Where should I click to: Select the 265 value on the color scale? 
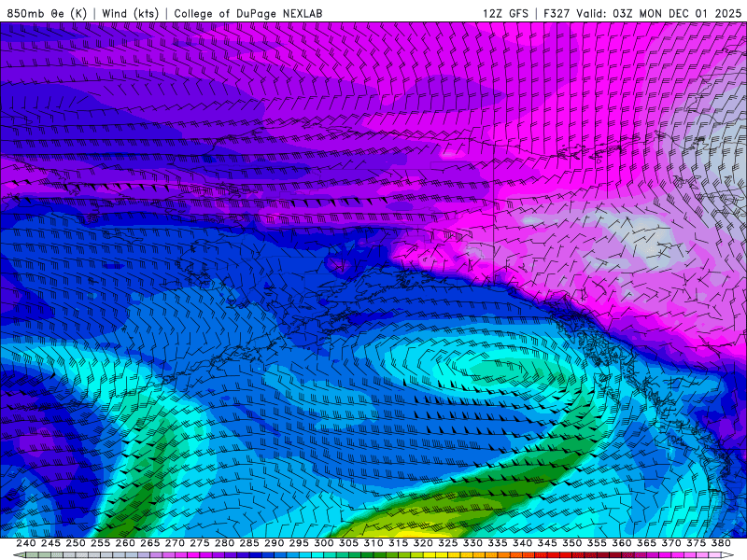tap(150, 543)
